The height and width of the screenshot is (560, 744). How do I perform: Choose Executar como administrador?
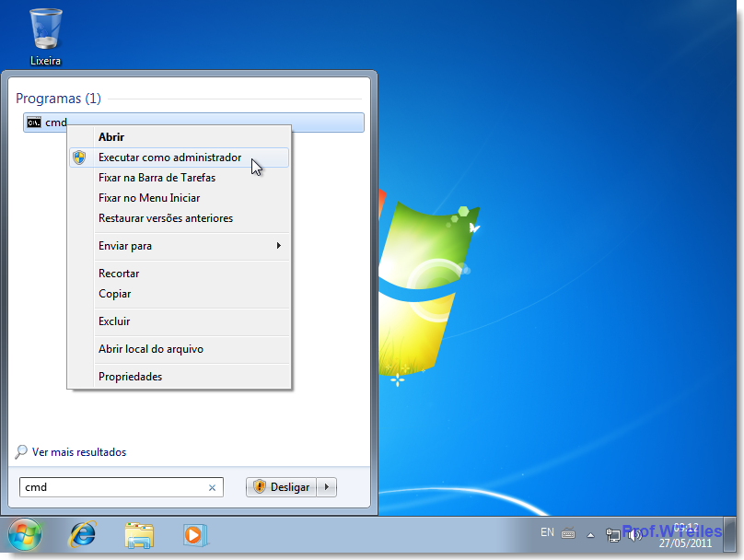point(179,157)
